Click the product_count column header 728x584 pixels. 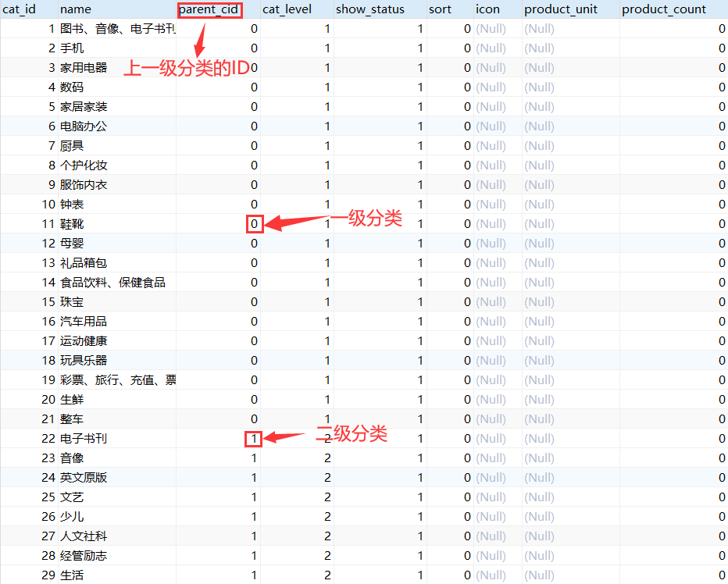coord(664,9)
